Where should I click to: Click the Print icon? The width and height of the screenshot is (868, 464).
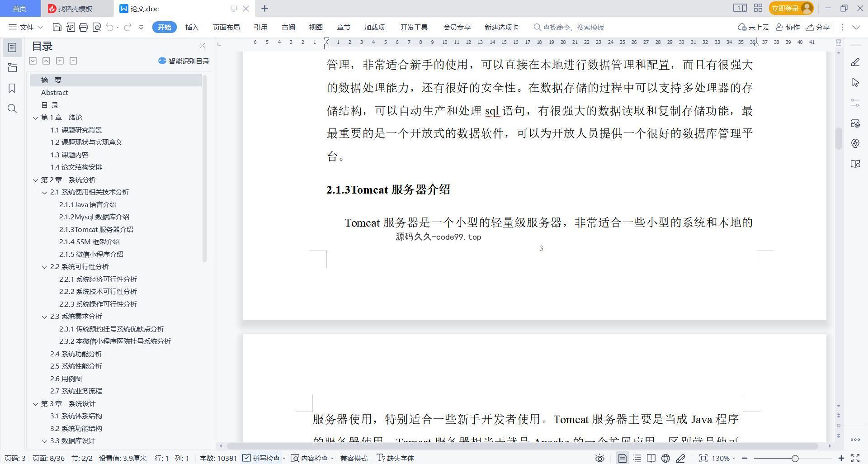click(83, 27)
